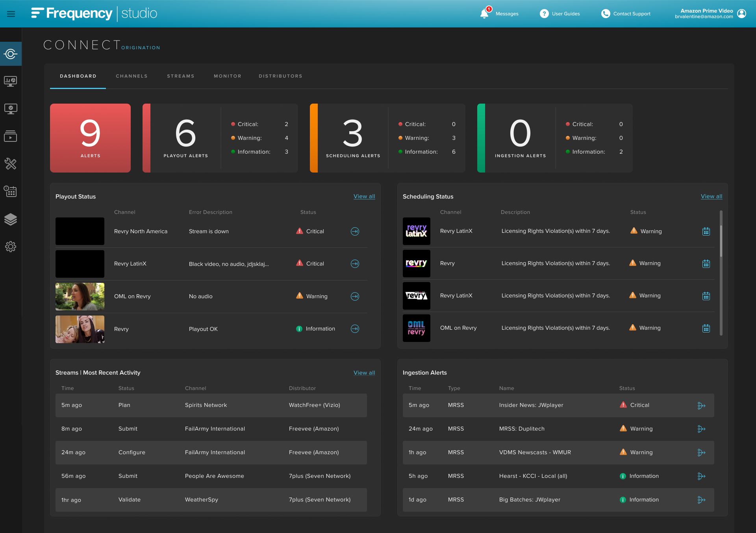Click the Messages notification bell icon
The width and height of the screenshot is (756, 533).
[484, 14]
